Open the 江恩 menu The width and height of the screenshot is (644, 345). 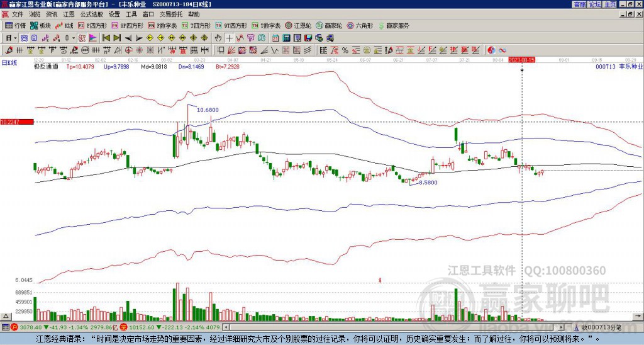tap(69, 14)
